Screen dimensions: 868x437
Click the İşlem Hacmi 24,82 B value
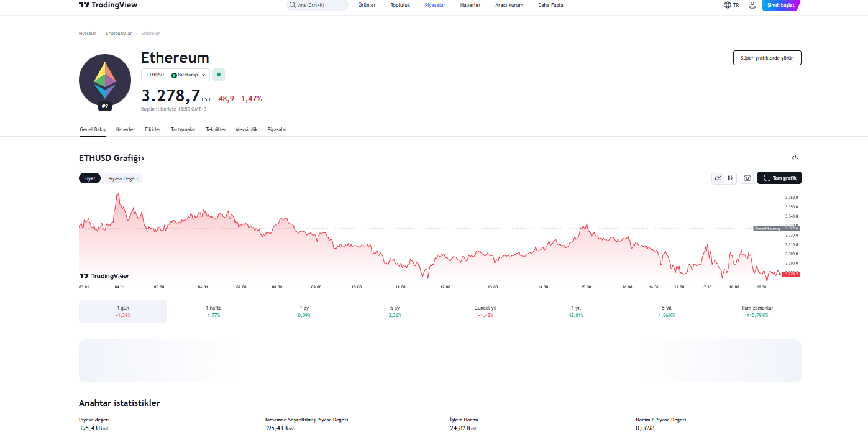click(464, 428)
